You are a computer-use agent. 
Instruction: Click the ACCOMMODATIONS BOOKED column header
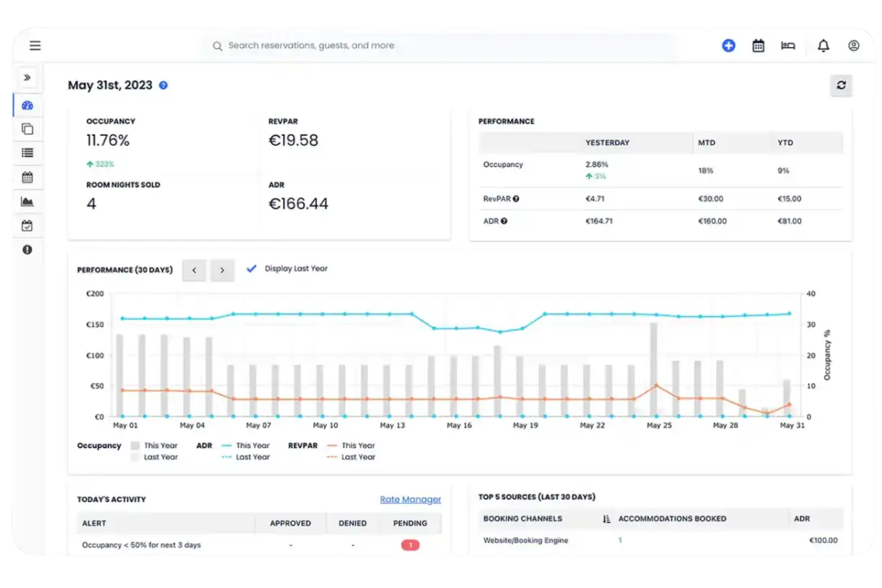672,519
